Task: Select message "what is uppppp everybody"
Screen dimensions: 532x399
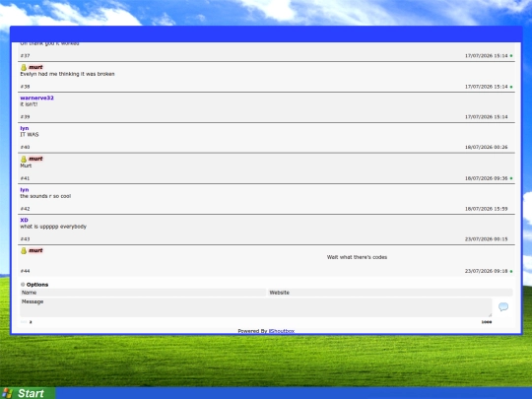Action: tap(53, 227)
